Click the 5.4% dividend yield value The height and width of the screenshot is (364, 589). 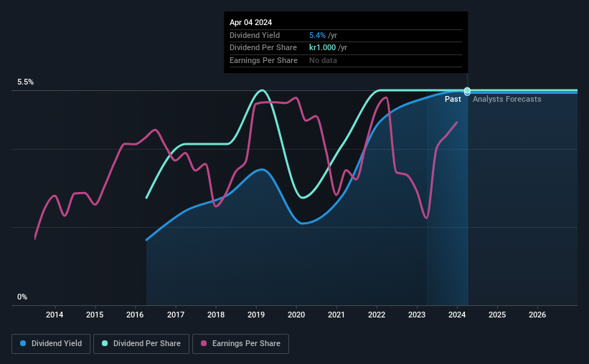317,35
